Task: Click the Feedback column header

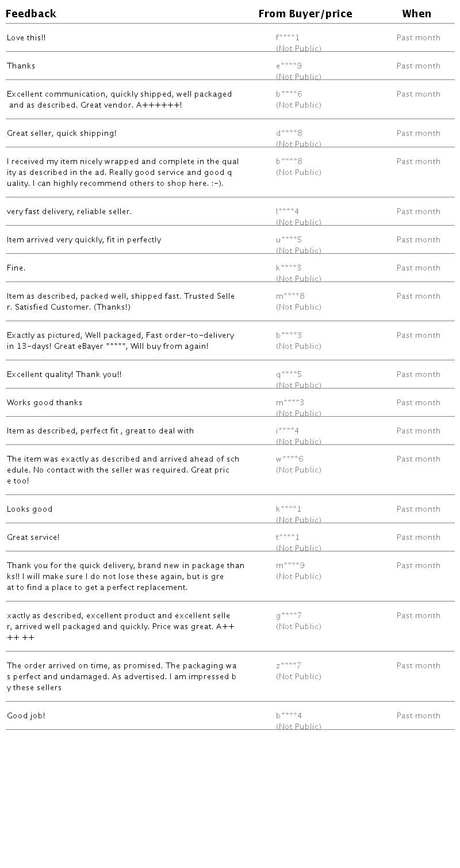Action: tap(31, 14)
